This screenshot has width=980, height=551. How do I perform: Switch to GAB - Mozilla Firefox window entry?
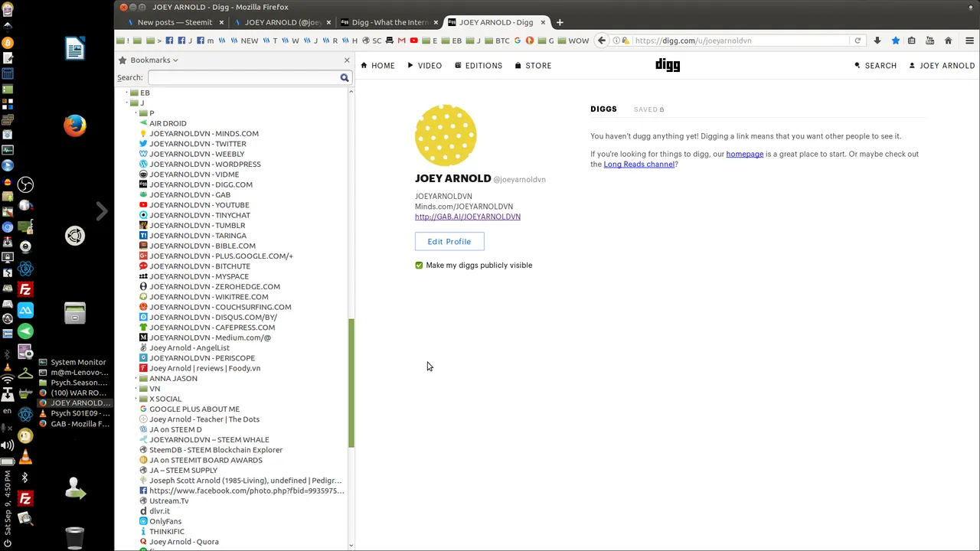[x=74, y=424]
